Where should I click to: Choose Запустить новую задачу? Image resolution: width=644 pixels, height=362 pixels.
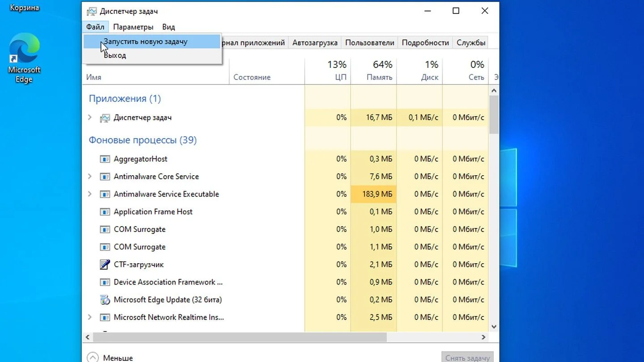tap(152, 42)
